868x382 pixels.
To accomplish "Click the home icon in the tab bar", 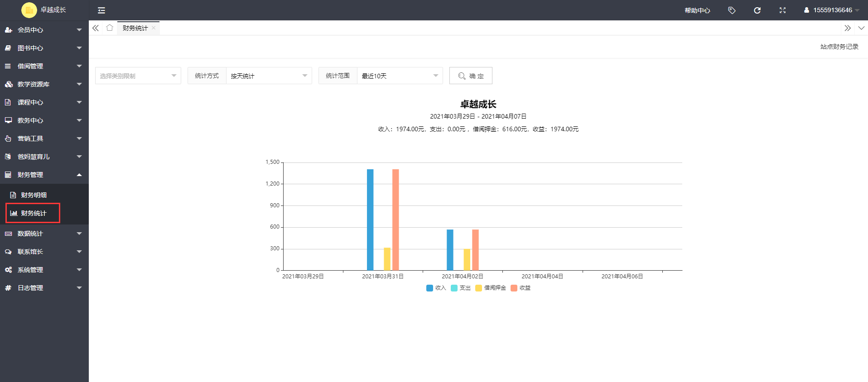I will click(x=110, y=28).
